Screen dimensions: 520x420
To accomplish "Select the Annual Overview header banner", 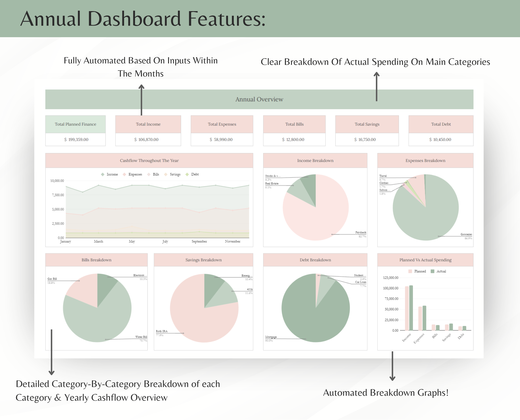I will point(259,99).
